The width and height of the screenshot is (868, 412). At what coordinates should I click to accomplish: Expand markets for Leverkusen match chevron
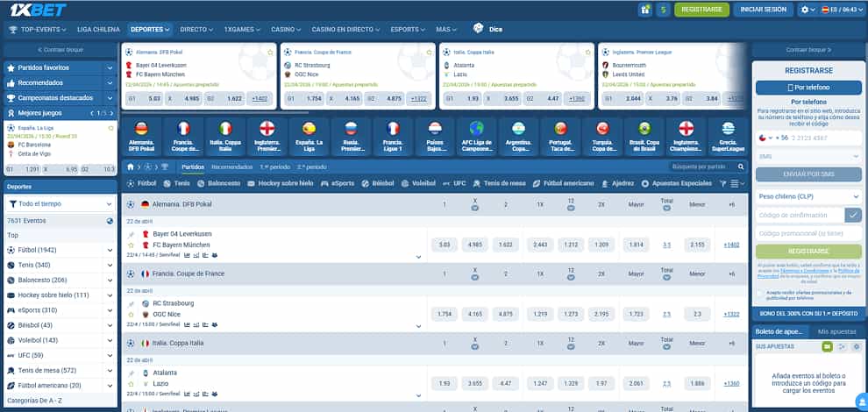click(x=418, y=257)
